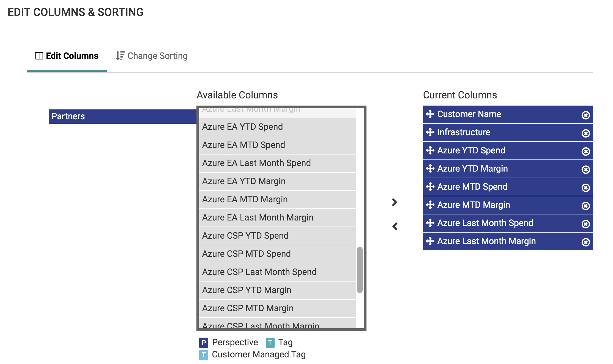613x364 pixels.
Task: Select Azure EA Last Month Margin item
Action: (x=258, y=217)
